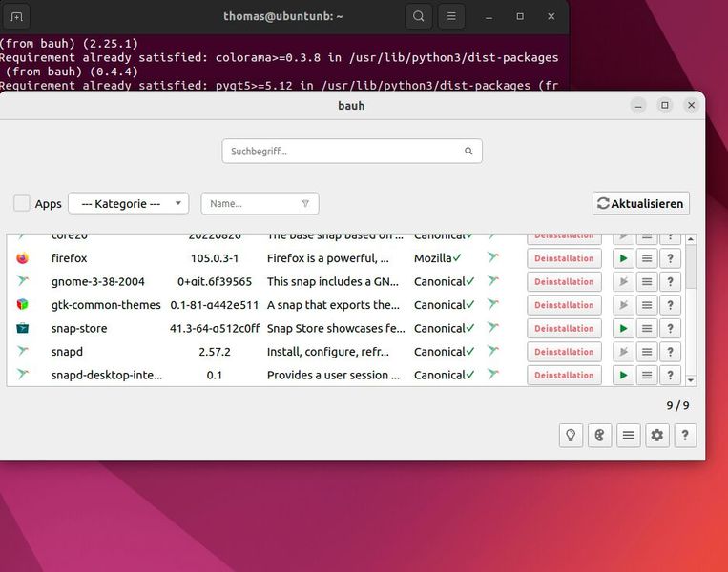Open gtk-common-themes row's hamburger actions menu

pyautogui.click(x=647, y=305)
